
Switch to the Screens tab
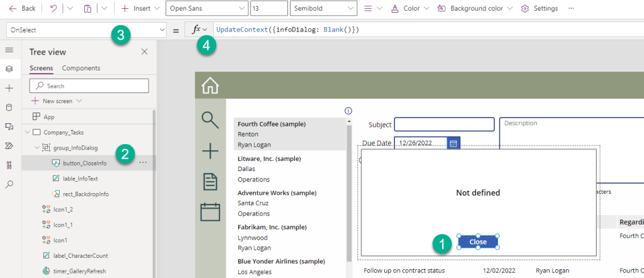pyautogui.click(x=41, y=68)
